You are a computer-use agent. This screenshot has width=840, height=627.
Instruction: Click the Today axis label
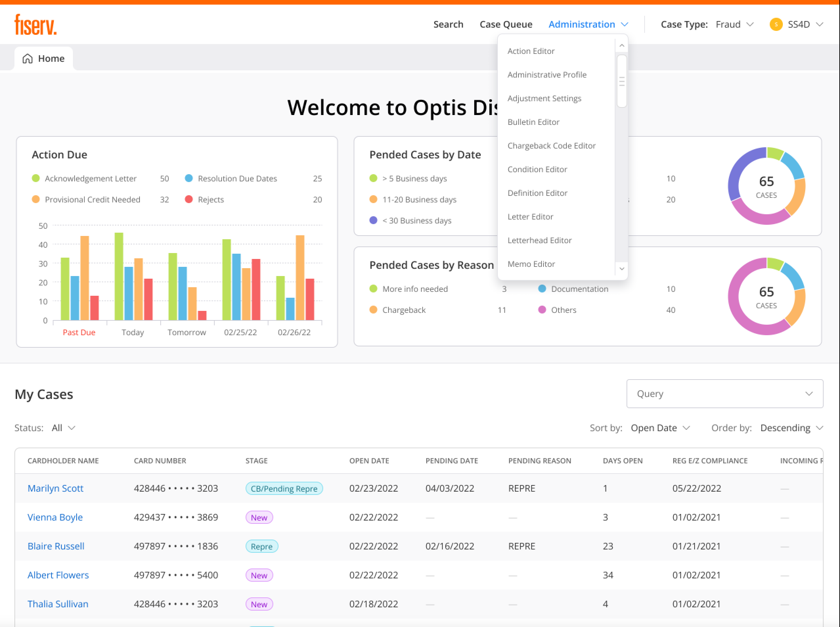tap(133, 332)
